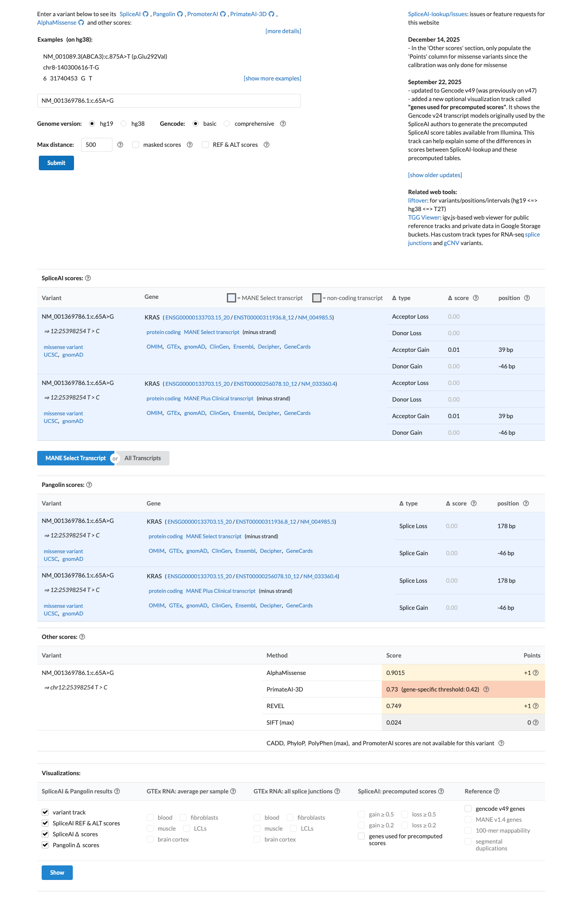
Task: Enable REF & ALT scores checkbox
Action: 205,145
